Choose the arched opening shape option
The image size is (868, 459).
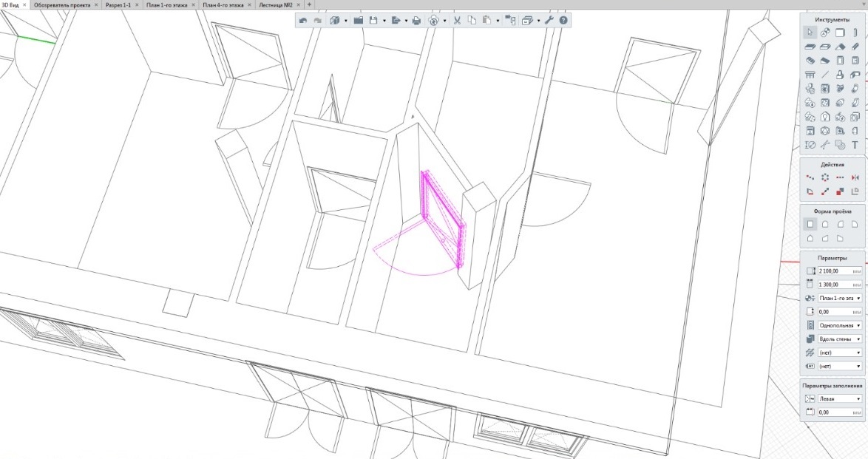point(825,224)
